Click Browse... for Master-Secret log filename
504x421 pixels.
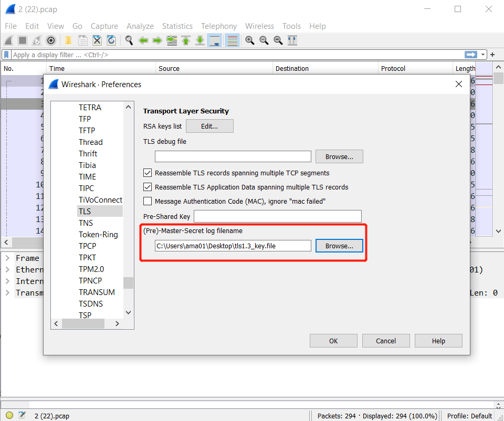[x=339, y=246]
